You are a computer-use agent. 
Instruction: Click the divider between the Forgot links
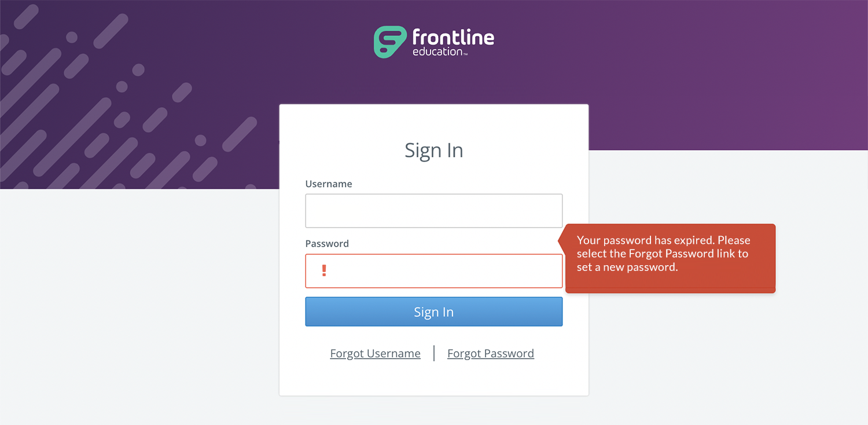[434, 353]
